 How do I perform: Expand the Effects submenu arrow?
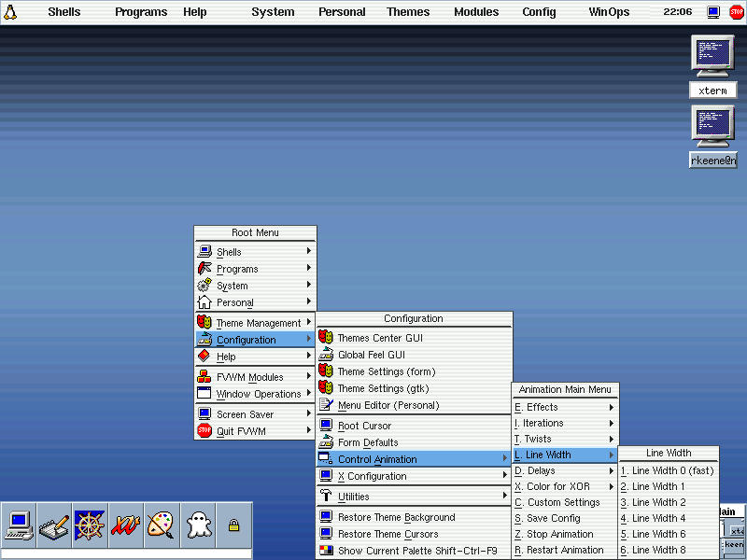[612, 407]
